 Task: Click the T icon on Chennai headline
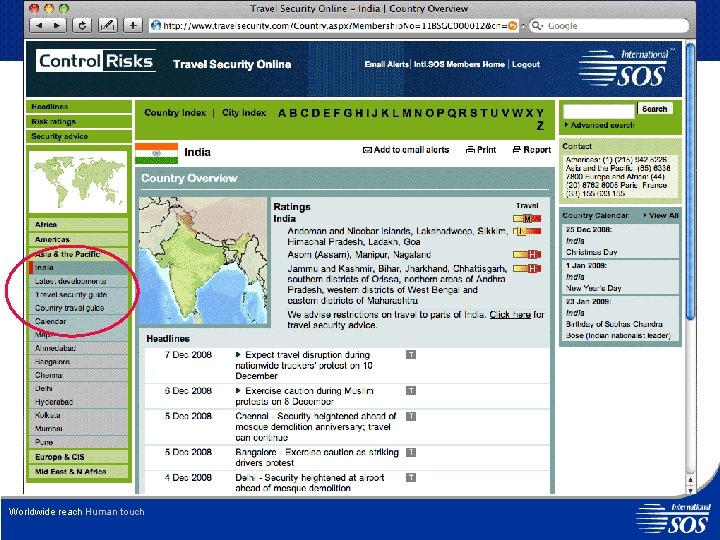411,416
